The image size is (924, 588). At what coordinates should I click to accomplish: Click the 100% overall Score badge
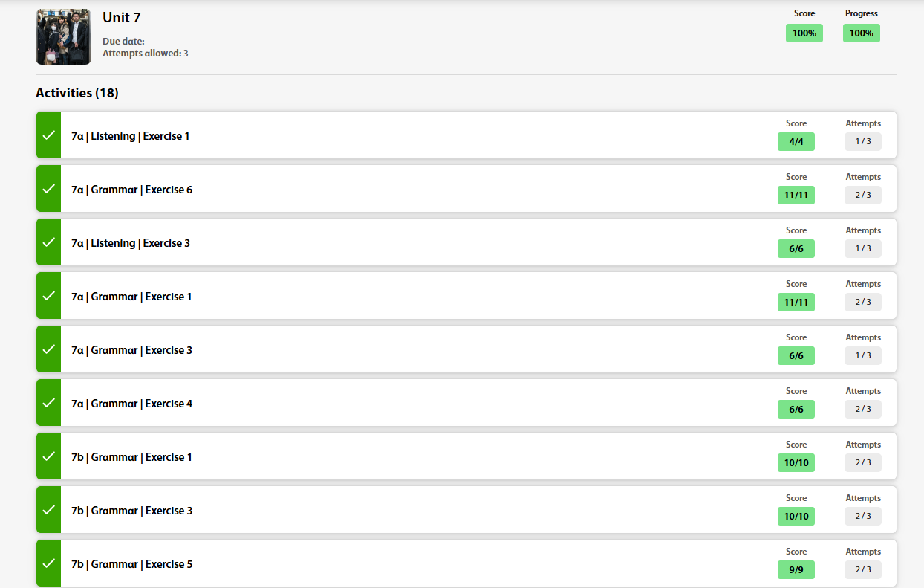point(804,33)
